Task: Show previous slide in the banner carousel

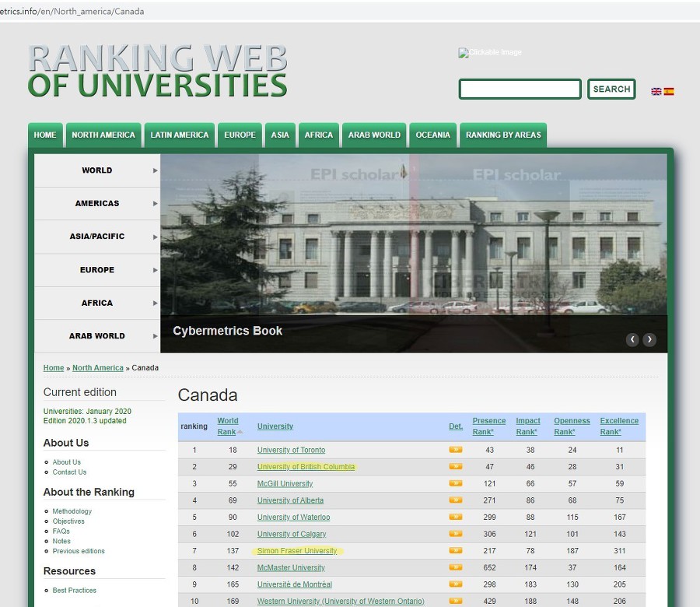Action: coord(632,339)
